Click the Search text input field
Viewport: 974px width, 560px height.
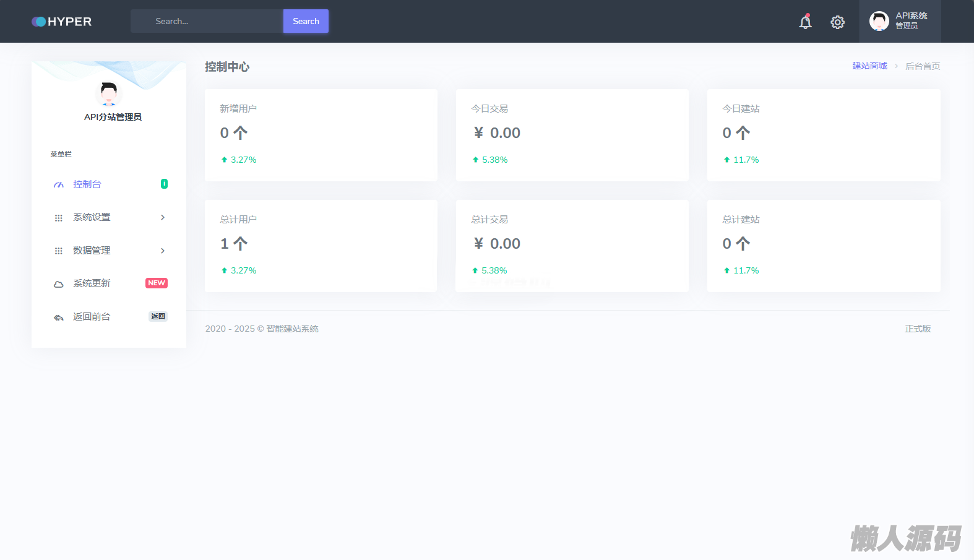click(x=207, y=21)
